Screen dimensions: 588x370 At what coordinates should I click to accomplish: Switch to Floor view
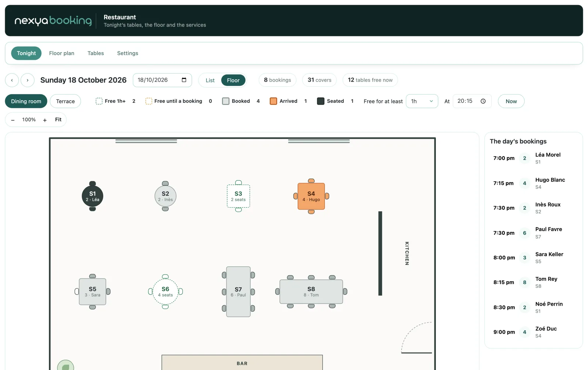click(233, 80)
